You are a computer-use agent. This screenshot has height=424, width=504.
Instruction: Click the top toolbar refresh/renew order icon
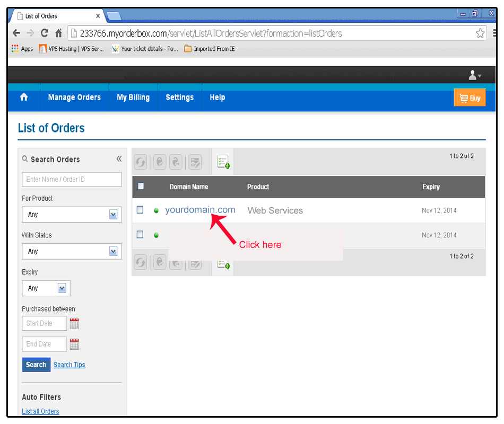141,162
